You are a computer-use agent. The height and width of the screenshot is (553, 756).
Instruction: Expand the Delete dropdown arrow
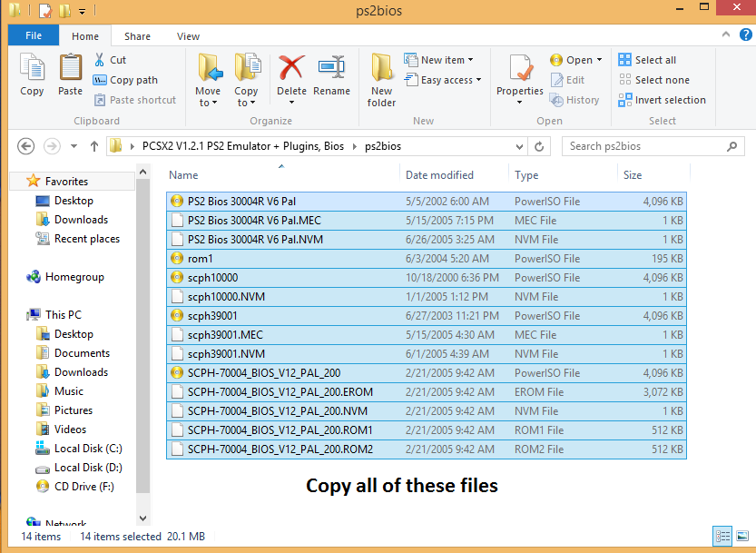pos(291,103)
